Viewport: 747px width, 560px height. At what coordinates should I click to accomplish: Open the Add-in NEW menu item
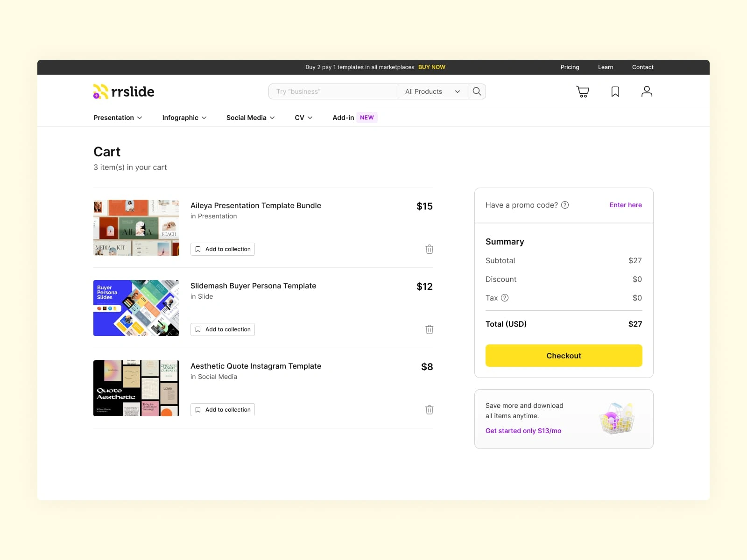click(x=355, y=118)
